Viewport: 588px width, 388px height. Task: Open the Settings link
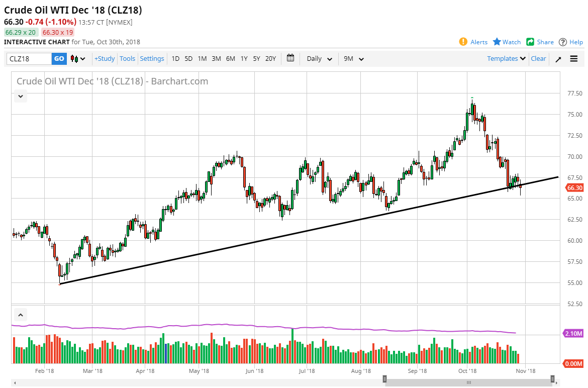(x=152, y=59)
